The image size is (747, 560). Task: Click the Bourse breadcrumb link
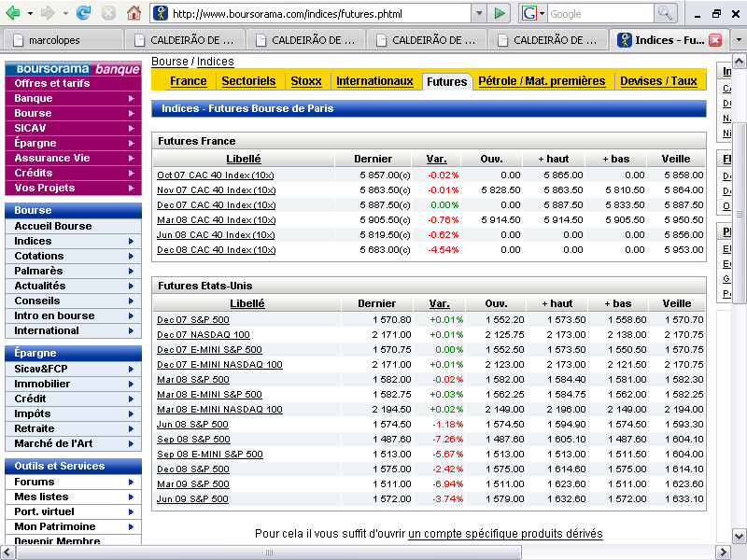point(170,62)
